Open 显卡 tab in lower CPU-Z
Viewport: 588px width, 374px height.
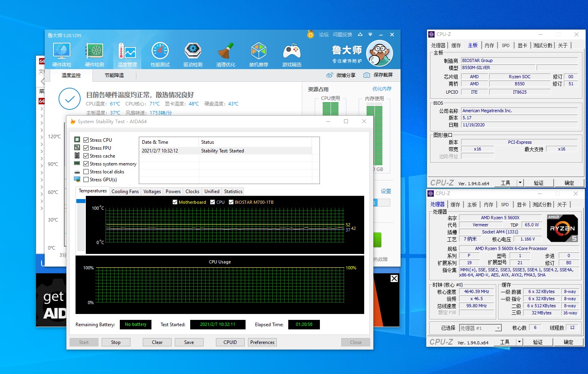(x=522, y=205)
